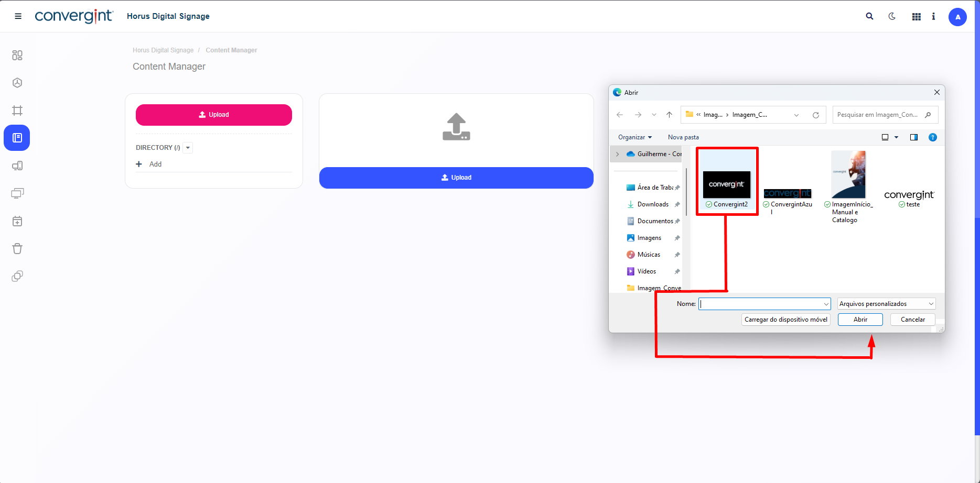Open the calendar schedule sidebar icon
The width and height of the screenshot is (980, 483).
17,221
